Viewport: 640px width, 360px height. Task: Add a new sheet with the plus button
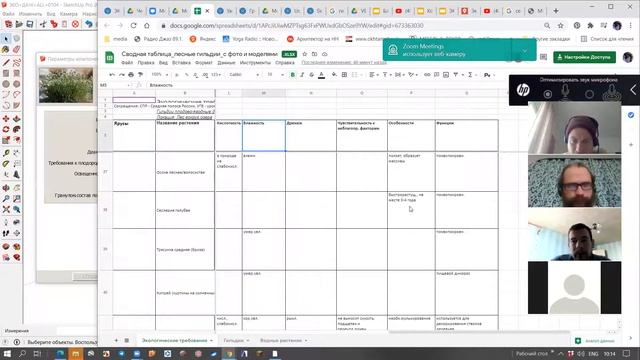coord(116,340)
